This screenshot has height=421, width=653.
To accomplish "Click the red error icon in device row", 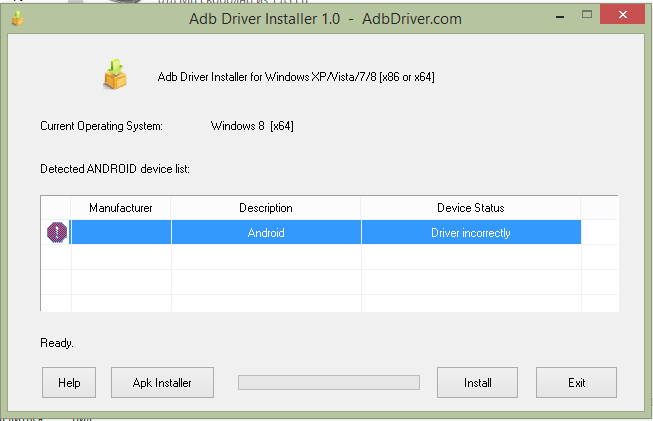I will [56, 233].
